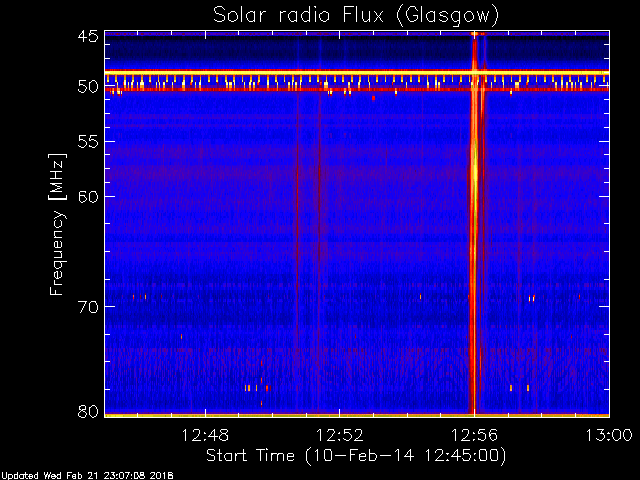Image resolution: width=640 pixels, height=480 pixels.
Task: Click the 60 MHz frequency tick label
Action: coord(88,197)
